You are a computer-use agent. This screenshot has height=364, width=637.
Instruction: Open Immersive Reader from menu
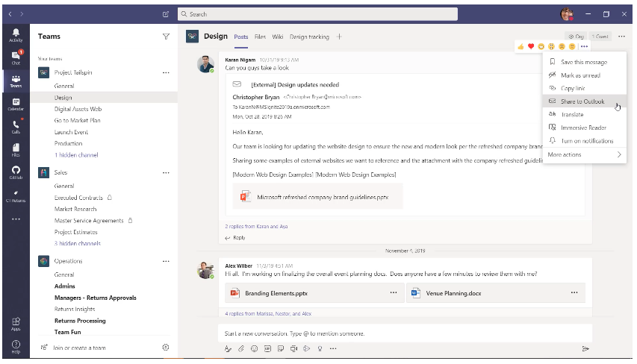[x=584, y=128]
